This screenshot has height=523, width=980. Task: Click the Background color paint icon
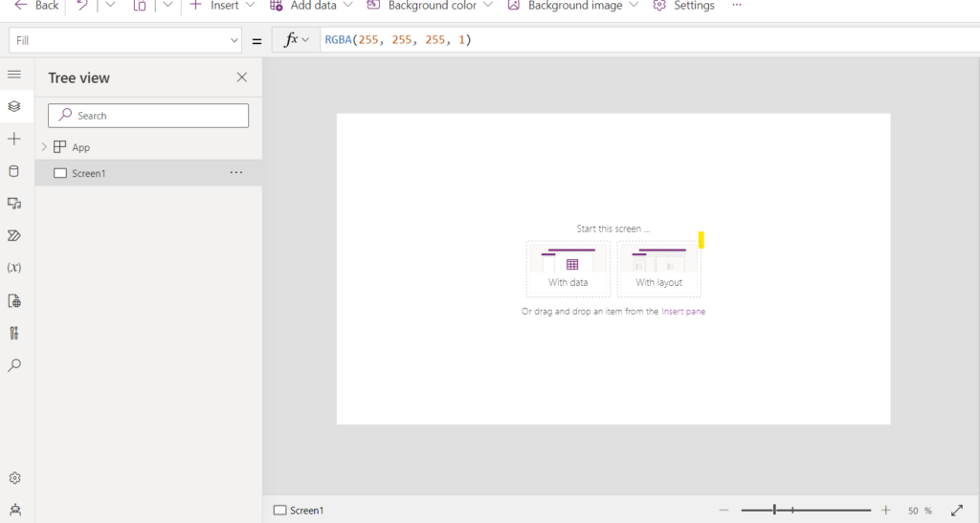tap(373, 5)
